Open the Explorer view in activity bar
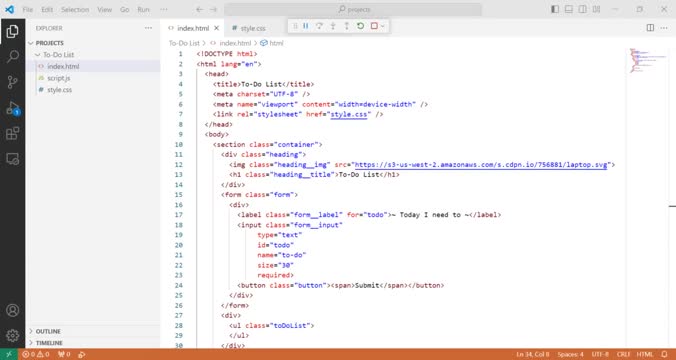This screenshot has height=360, width=676. pos(13,31)
